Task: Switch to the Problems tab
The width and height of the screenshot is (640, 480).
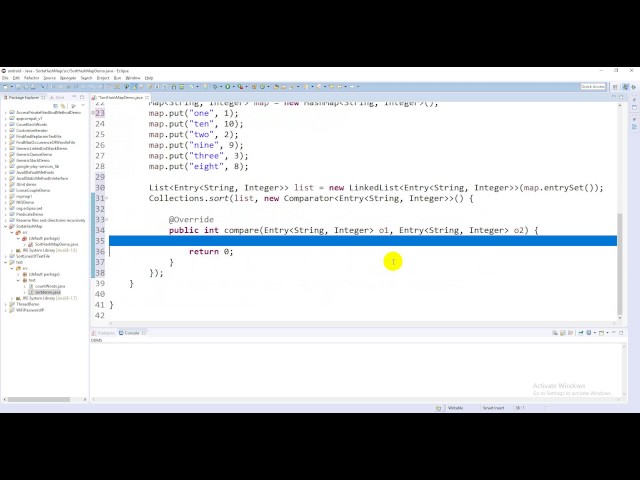Action: click(104, 333)
